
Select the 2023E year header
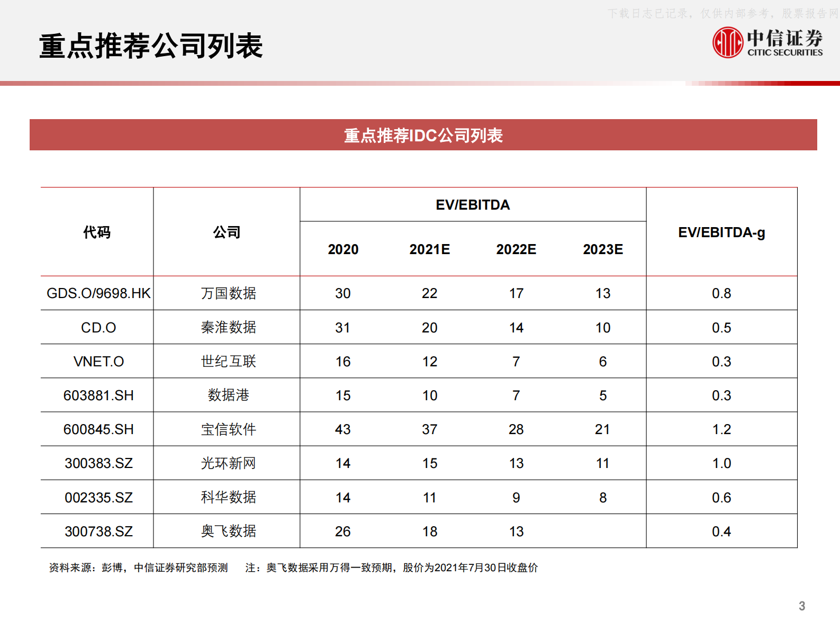[603, 249]
